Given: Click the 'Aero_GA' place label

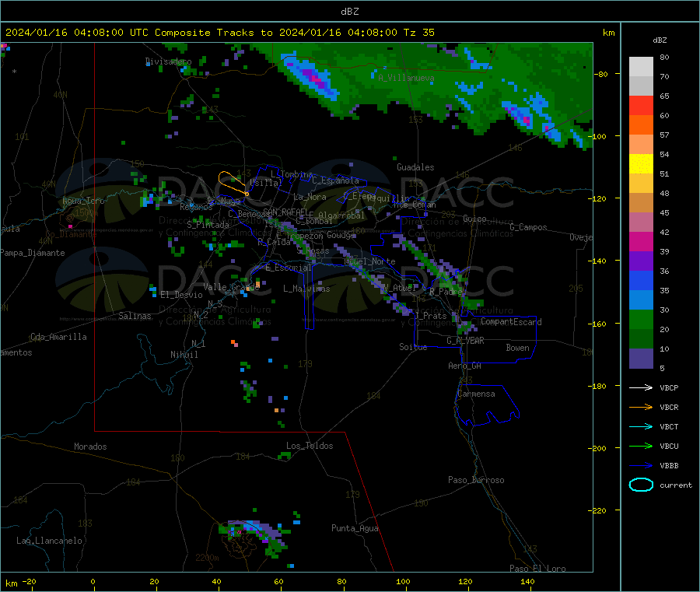Looking at the screenshot, I should point(464,366).
